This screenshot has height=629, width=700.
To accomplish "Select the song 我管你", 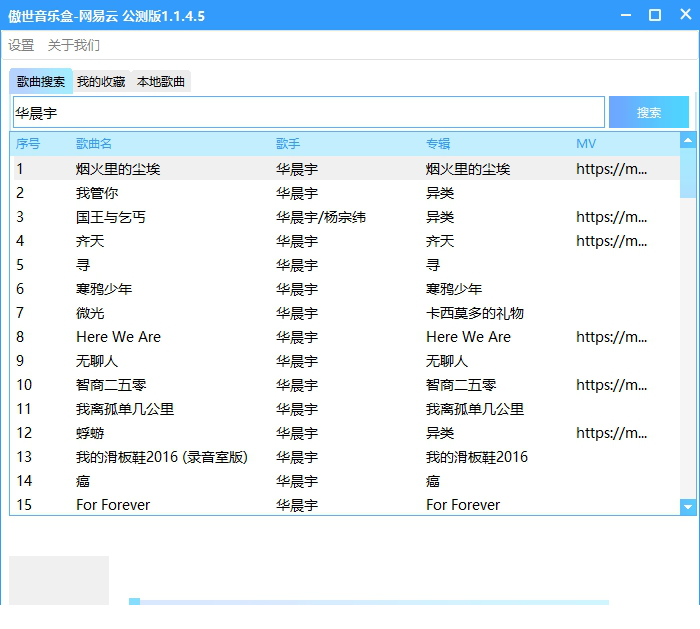I will [x=97, y=193].
